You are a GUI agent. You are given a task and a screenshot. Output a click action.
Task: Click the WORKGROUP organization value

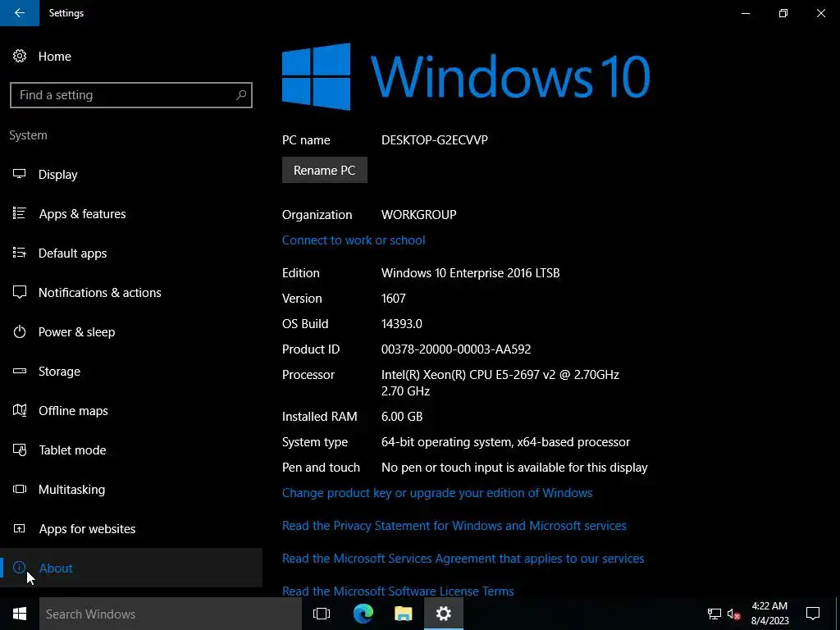pos(419,214)
